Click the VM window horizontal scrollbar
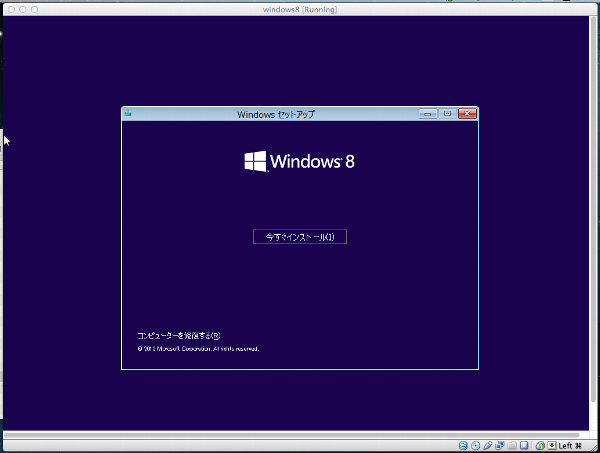The height and width of the screenshot is (453, 600). click(292, 435)
